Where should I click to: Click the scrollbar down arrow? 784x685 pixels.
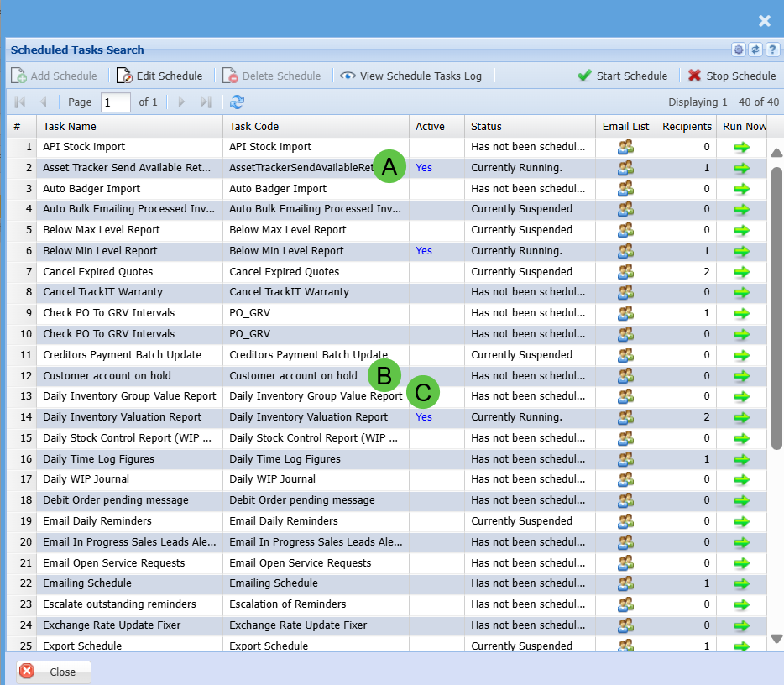pyautogui.click(x=776, y=639)
